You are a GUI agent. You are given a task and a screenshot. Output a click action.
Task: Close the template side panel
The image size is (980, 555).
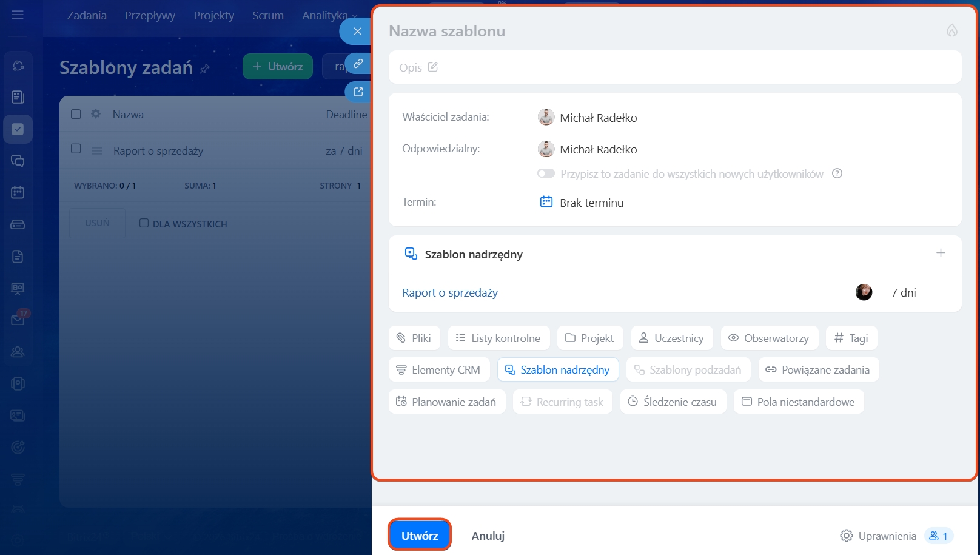[x=358, y=31]
